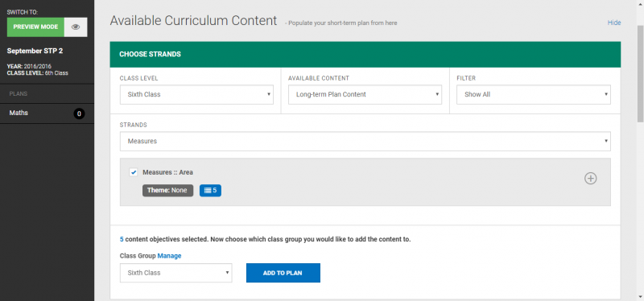The image size is (644, 301).
Task: Click the 5 selected objectives count
Action: 122,239
